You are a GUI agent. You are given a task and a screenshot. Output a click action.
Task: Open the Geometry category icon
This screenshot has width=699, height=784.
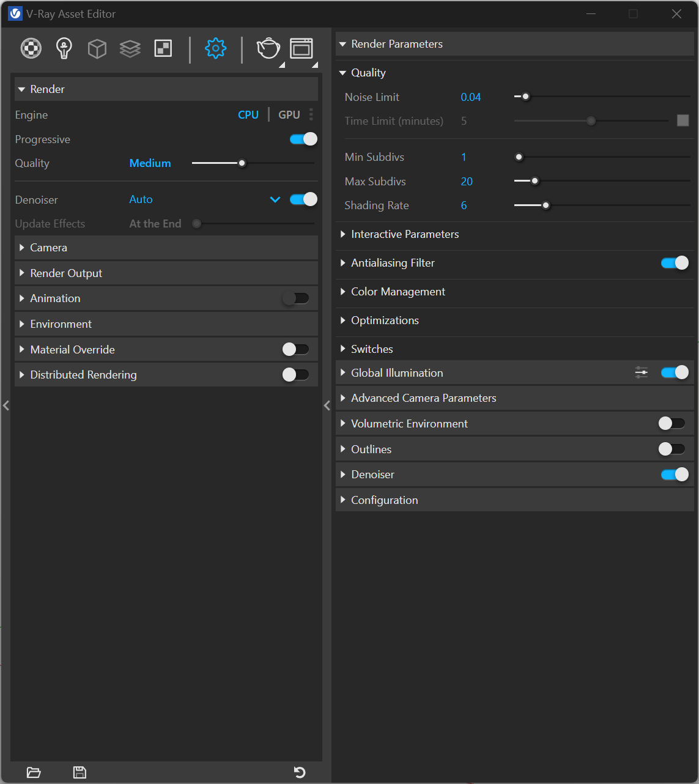click(x=97, y=48)
